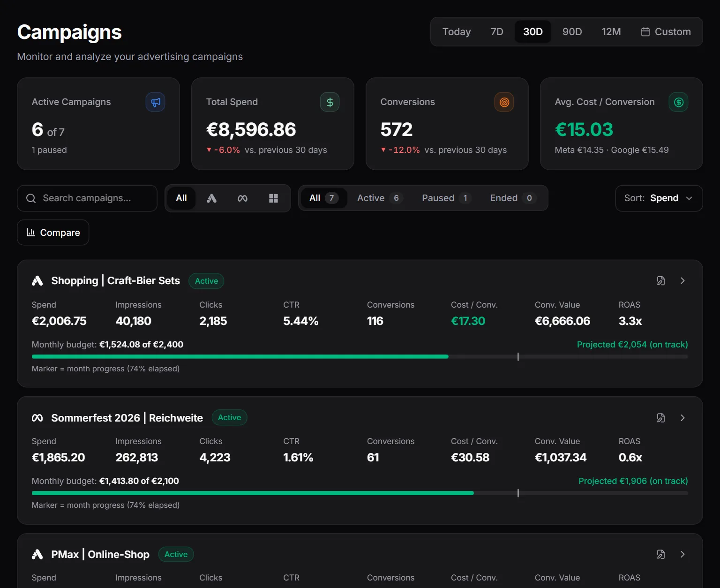
Task: Click the megaphone icon on Active Campaigns card
Action: (x=156, y=102)
